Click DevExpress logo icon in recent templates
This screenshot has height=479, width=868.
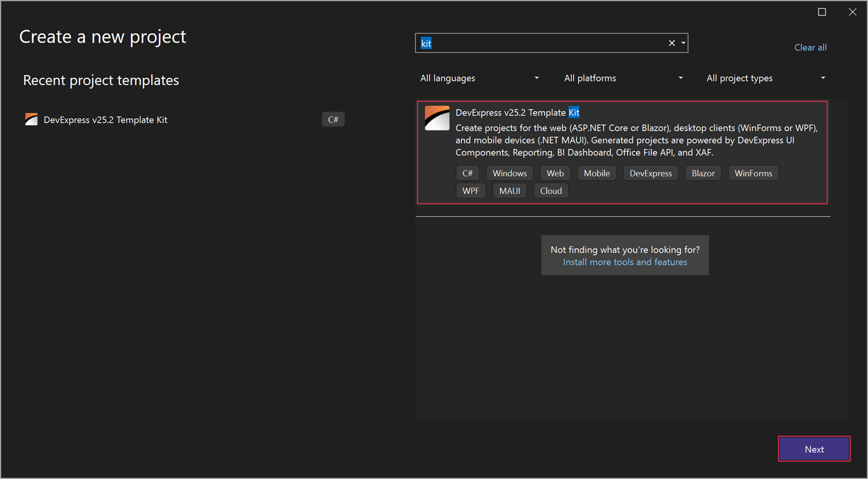point(31,119)
